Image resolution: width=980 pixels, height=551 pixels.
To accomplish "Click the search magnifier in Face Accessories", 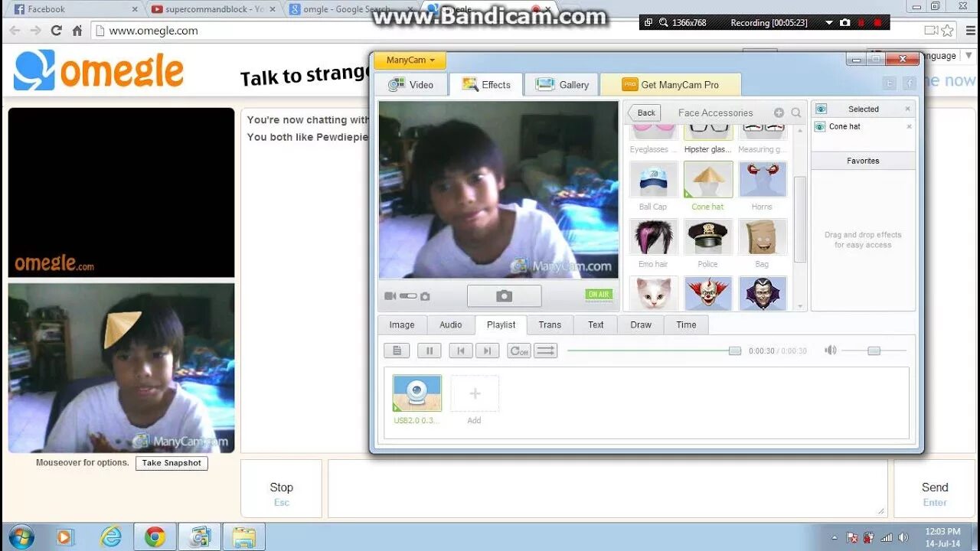I will point(795,112).
